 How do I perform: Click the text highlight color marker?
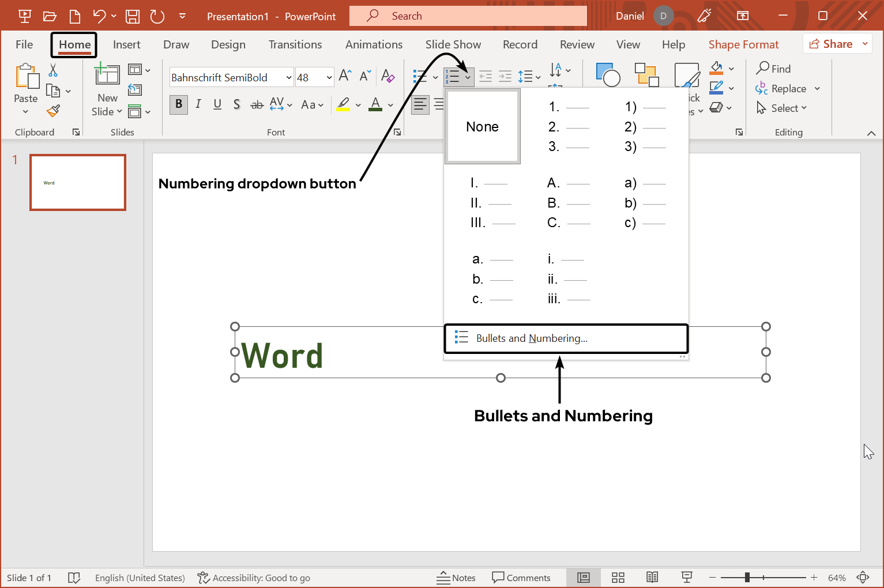344,104
